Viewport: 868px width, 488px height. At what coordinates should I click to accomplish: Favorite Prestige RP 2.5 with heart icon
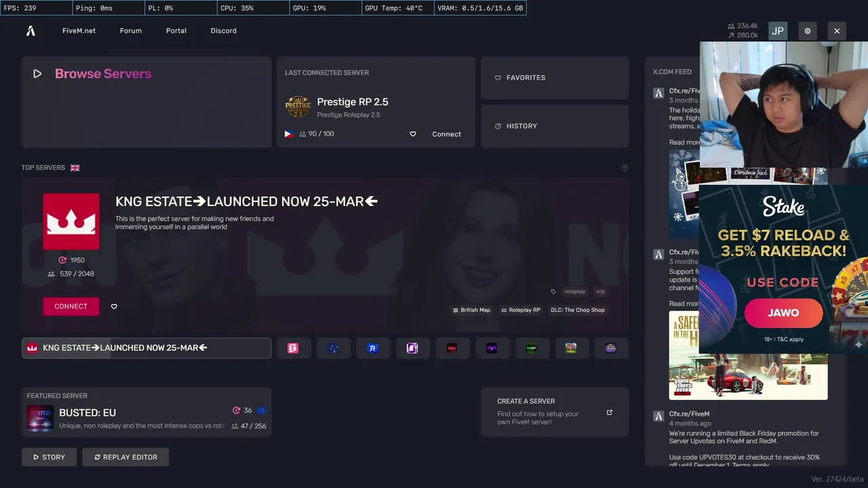click(x=412, y=134)
